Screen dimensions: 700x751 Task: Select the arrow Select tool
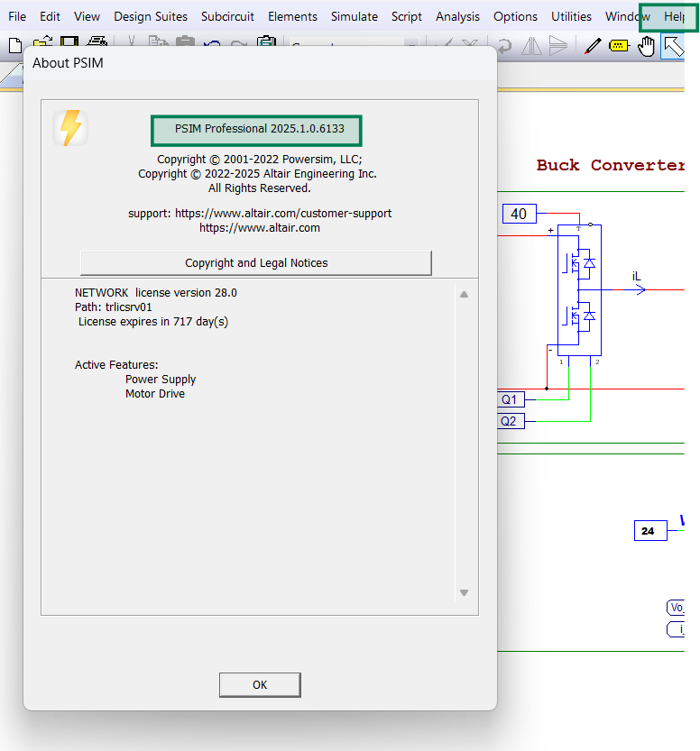coord(673,47)
